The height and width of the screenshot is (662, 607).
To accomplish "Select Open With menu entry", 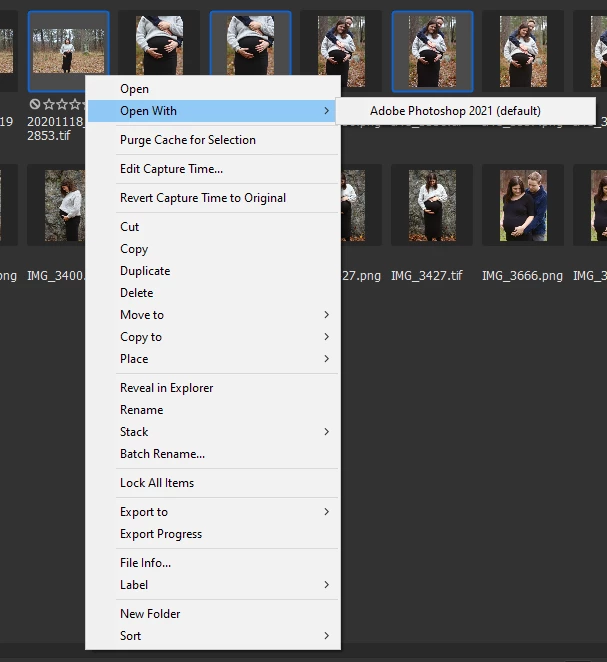I will tap(213, 111).
